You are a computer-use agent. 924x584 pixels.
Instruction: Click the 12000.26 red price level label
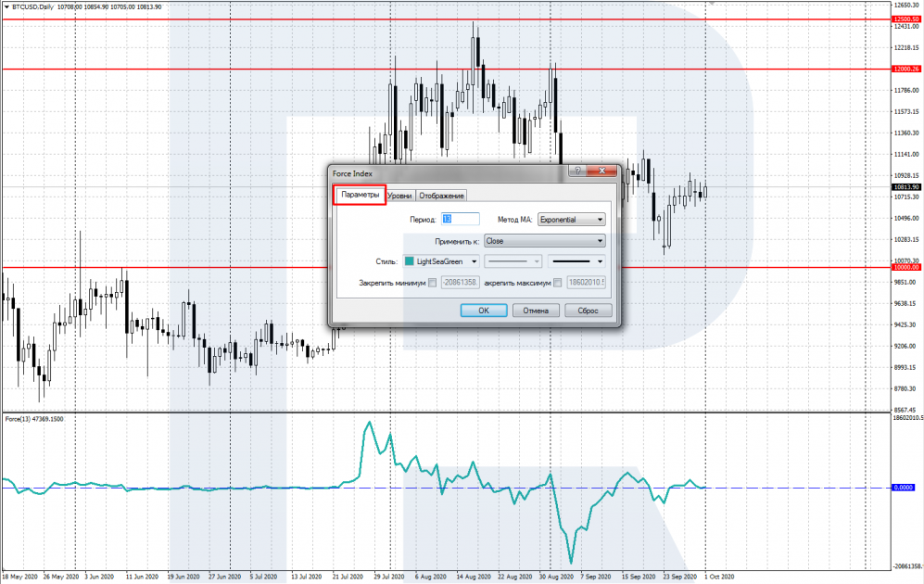click(905, 69)
